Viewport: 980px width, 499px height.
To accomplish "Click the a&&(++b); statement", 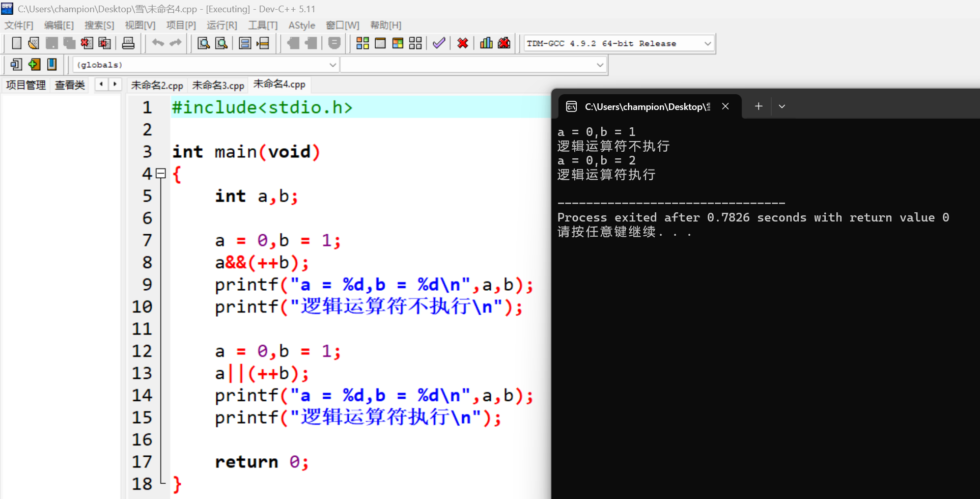I will (x=262, y=263).
